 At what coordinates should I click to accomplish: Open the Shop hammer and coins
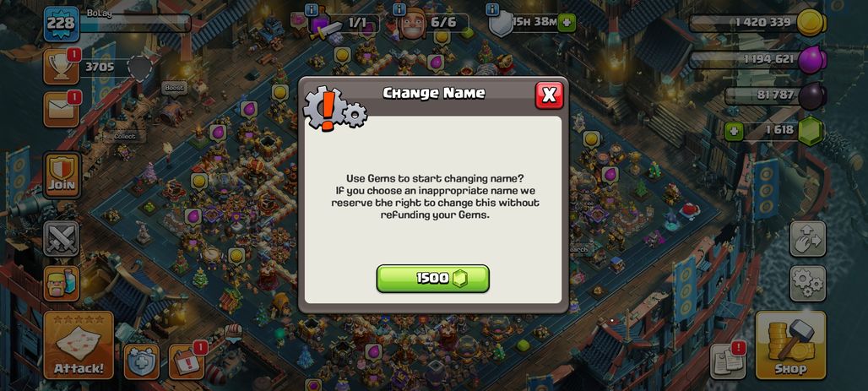pyautogui.click(x=790, y=345)
